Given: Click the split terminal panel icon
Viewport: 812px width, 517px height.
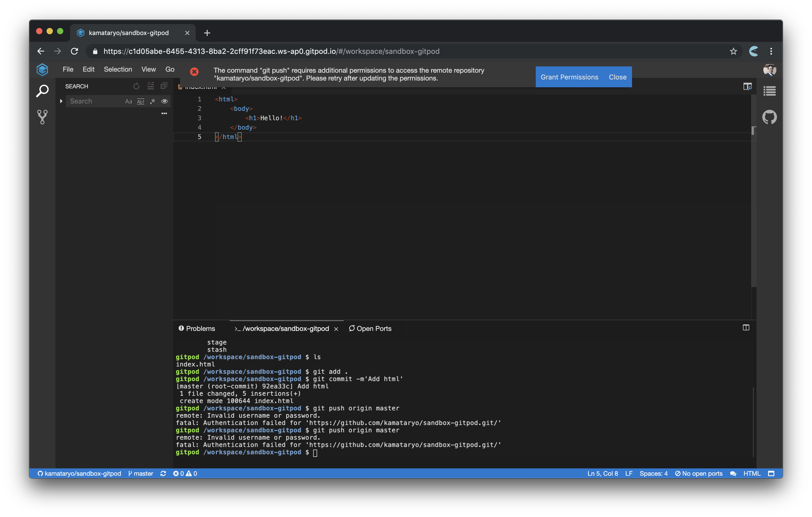Looking at the screenshot, I should point(746,328).
